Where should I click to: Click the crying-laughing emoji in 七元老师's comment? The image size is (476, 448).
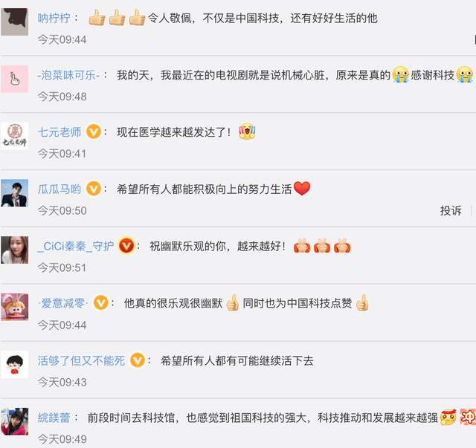coord(247,132)
